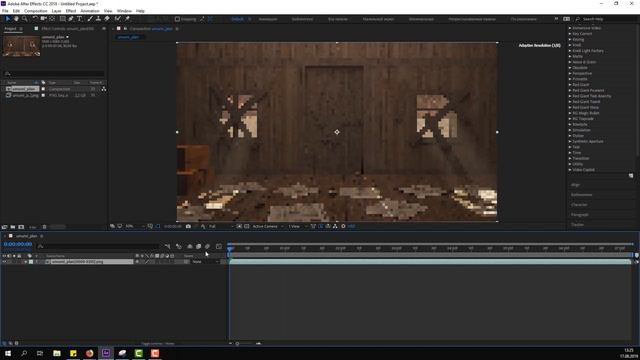640x360 pixels.
Task: Open layer parent None dropdown
Action: 205,262
